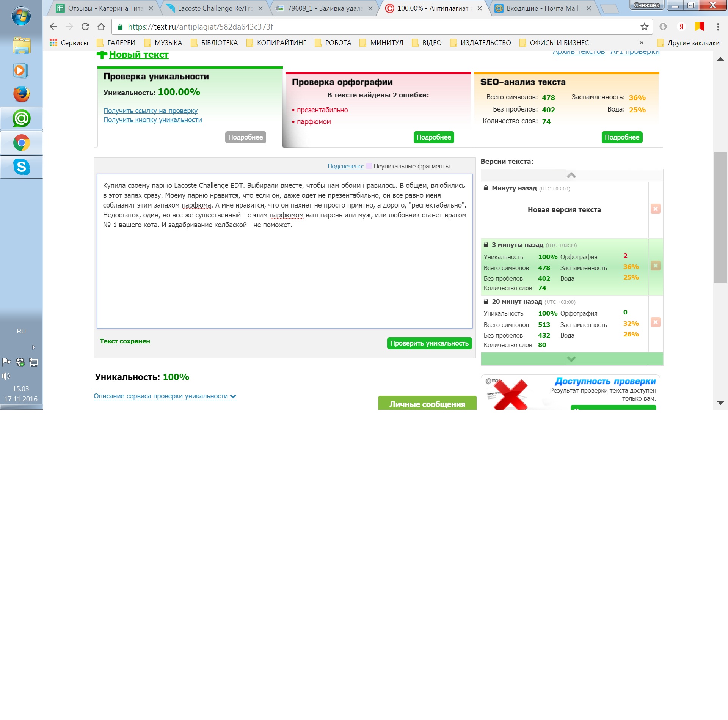This screenshot has width=728, height=720.
Task: Click 'Проверить уникальность' button
Action: pyautogui.click(x=429, y=343)
